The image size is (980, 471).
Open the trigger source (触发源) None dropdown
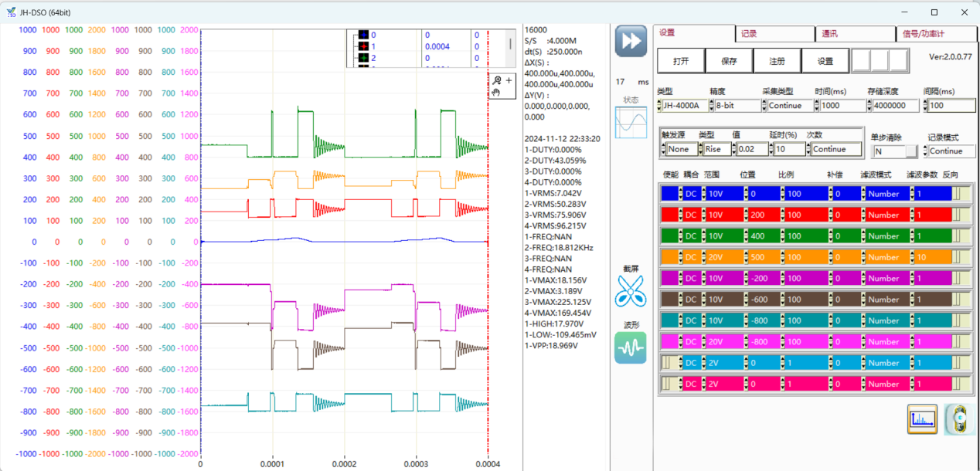[x=681, y=150]
